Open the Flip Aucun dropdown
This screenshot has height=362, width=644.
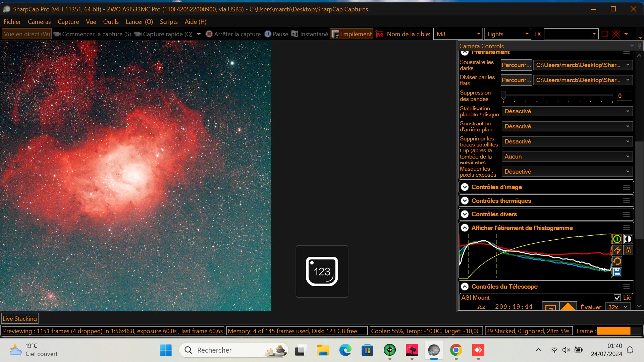coord(567,157)
